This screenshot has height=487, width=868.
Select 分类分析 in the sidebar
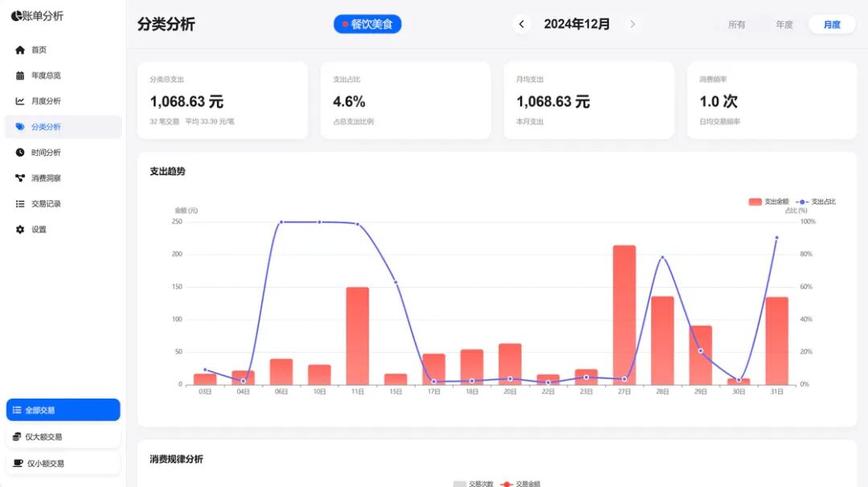pyautogui.click(x=63, y=127)
